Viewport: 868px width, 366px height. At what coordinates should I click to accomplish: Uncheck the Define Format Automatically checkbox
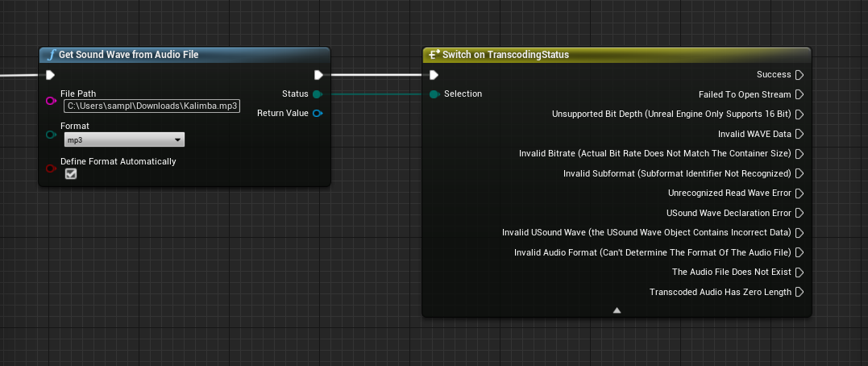tap(71, 174)
